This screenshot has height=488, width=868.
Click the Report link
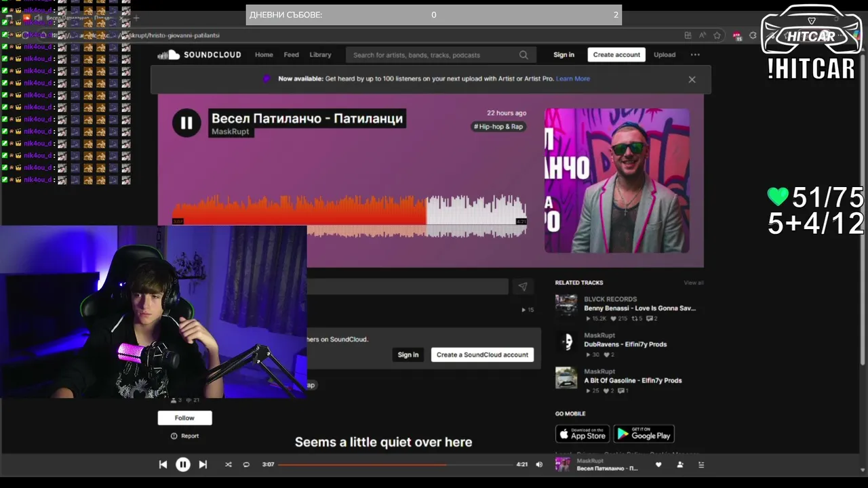[184, 436]
